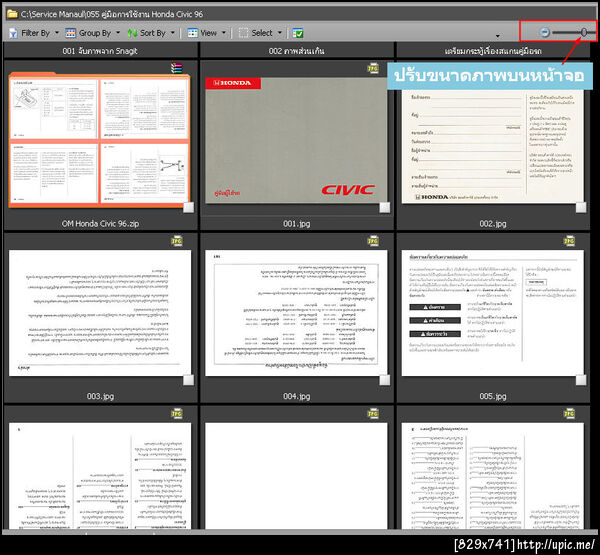Tick checkbox on 004.jpg thumbnail

click(385, 380)
